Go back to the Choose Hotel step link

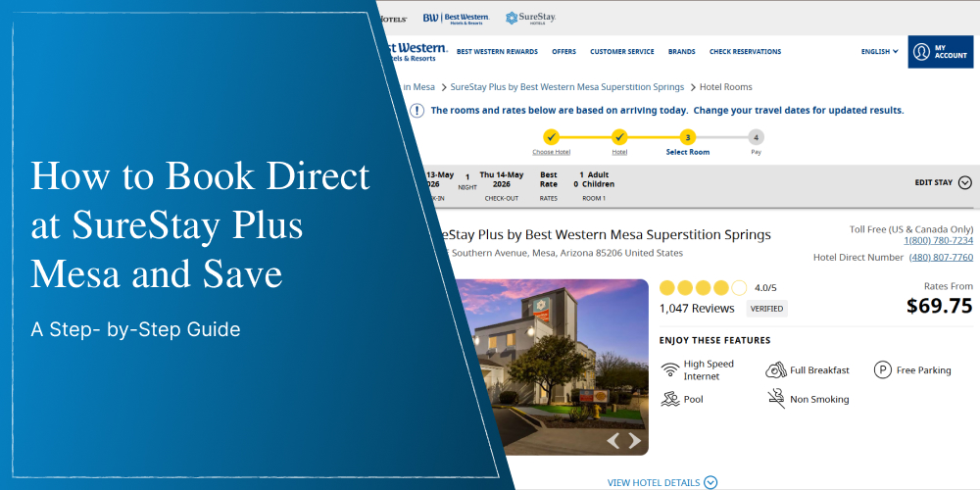click(x=551, y=152)
